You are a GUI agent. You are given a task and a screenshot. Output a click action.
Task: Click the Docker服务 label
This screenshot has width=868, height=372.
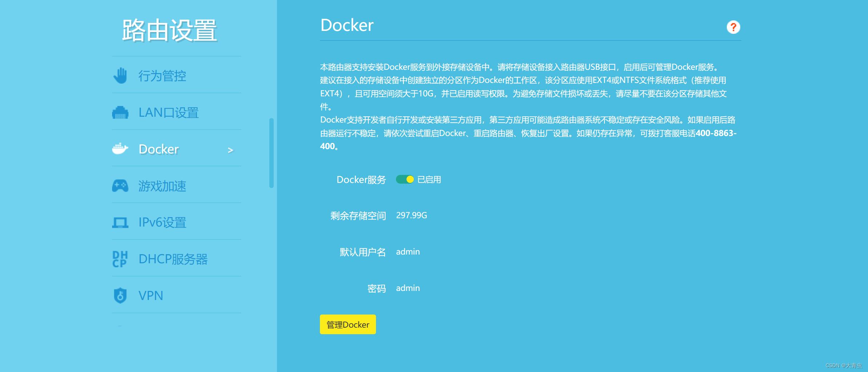361,180
